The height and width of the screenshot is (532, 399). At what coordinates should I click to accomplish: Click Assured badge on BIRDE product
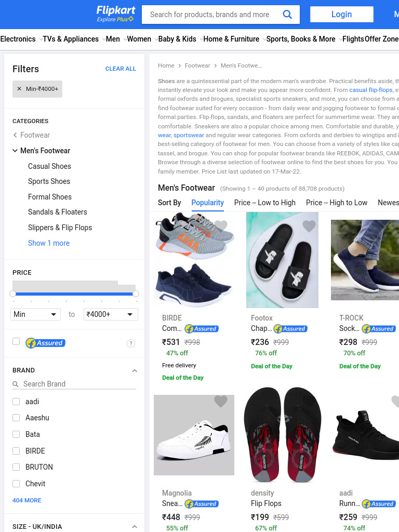pos(202,329)
